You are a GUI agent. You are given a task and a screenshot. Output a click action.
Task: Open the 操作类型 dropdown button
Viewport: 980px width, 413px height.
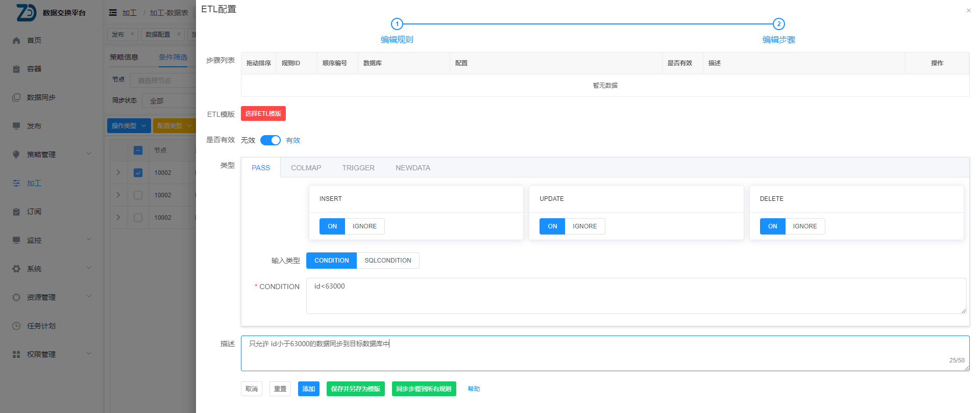click(x=129, y=125)
